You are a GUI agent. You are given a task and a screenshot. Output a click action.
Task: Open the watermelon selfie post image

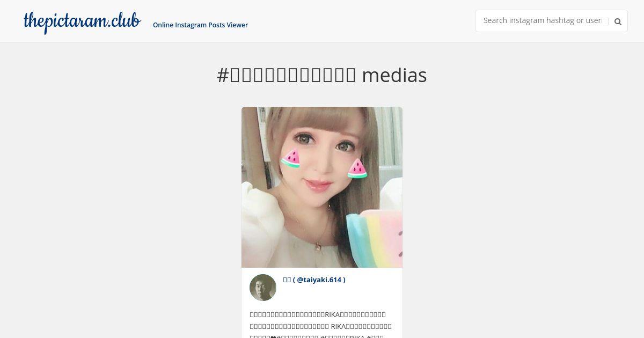(322, 187)
